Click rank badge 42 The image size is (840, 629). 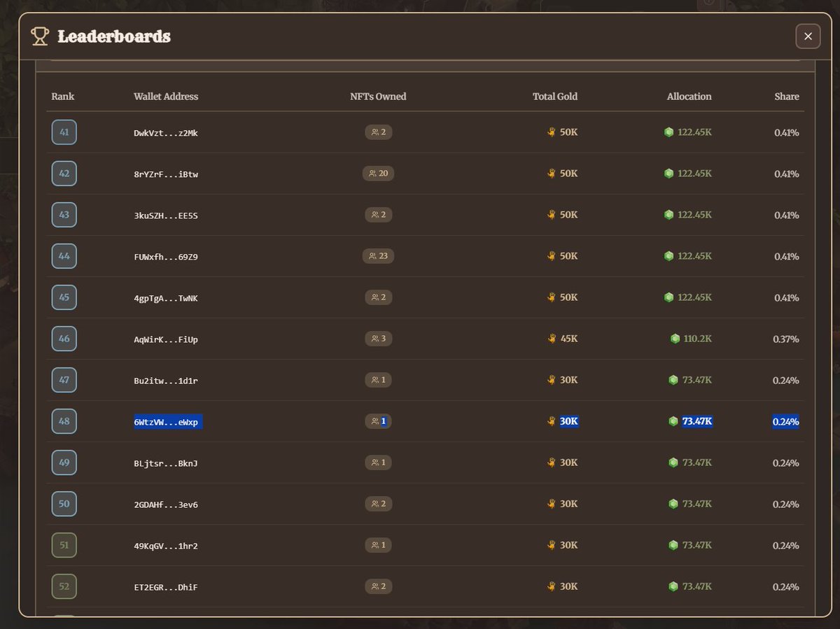coord(64,174)
